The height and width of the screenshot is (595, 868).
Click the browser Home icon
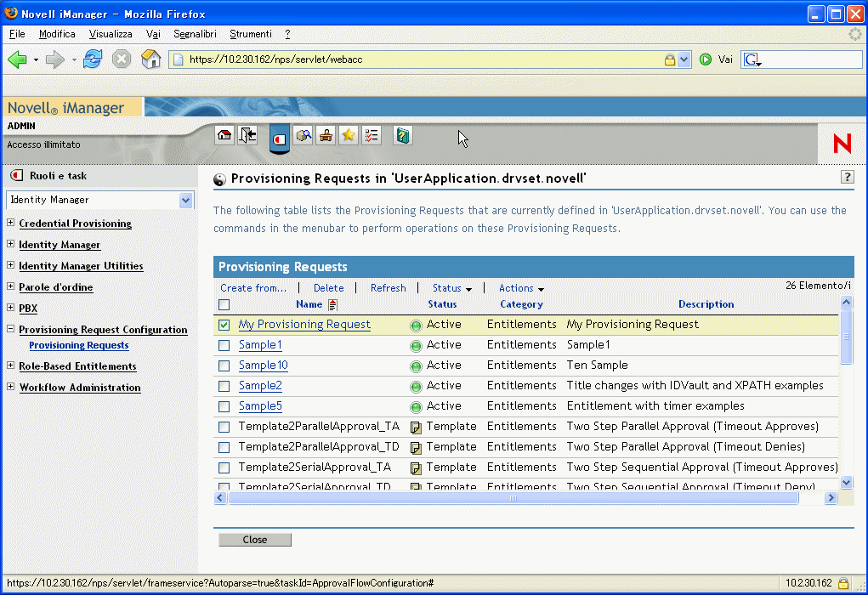pyautogui.click(x=150, y=59)
